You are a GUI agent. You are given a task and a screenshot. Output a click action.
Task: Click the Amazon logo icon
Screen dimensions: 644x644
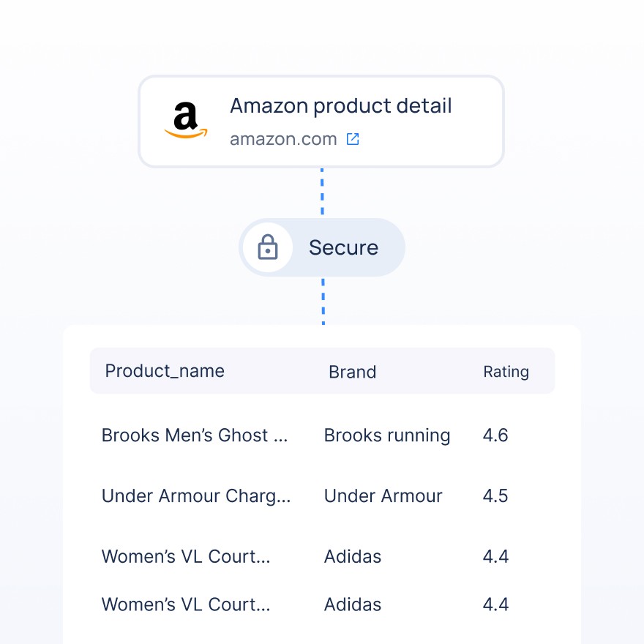tap(186, 120)
